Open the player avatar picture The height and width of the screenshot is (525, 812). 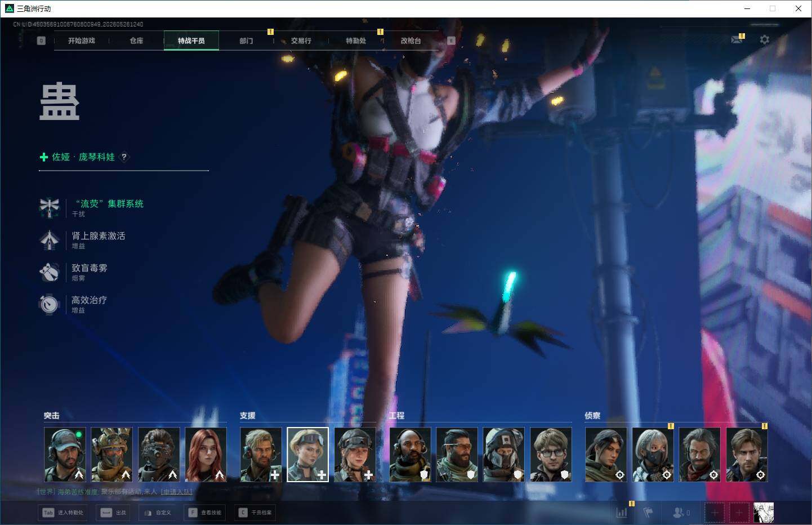tap(764, 513)
